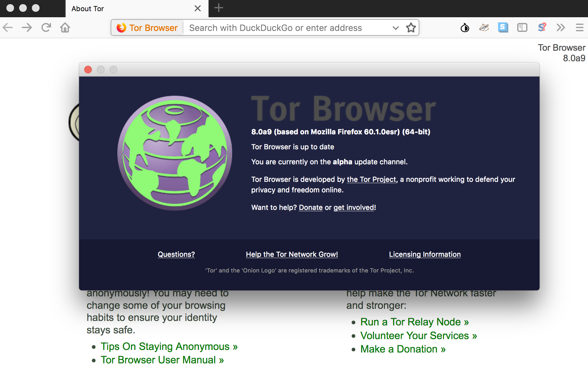Expand more toolbar tools chevron
The image size is (588, 379).
[x=561, y=28]
